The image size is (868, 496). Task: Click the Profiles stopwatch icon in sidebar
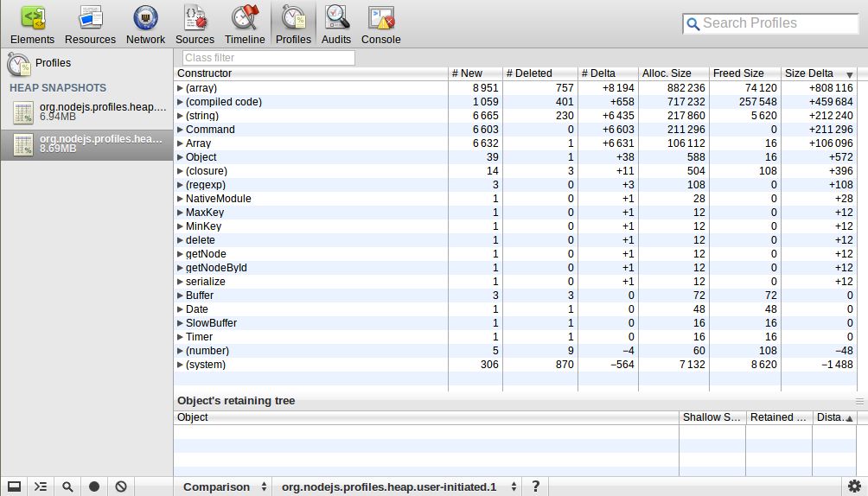(18, 64)
